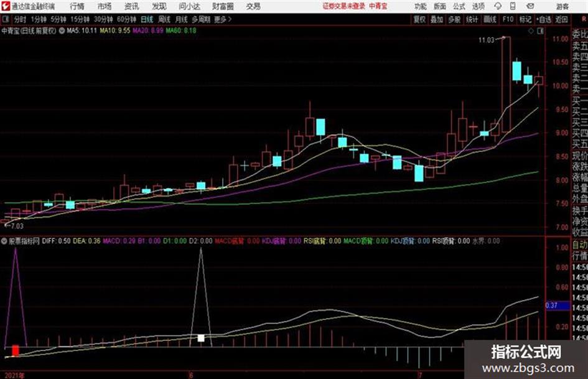Screen dimensions: 588x379
Task: Click the 复权 toolbar button
Action: tap(419, 19)
